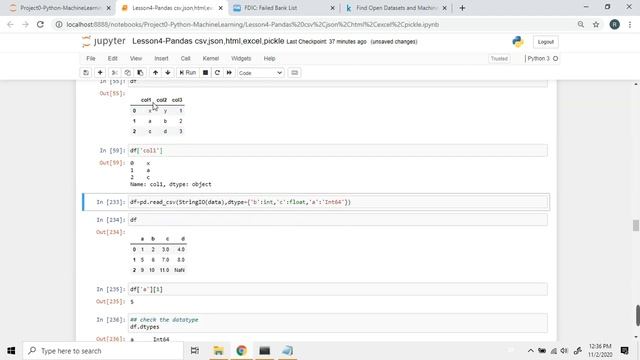Open the Kernel menu
This screenshot has width=640, height=360.
click(211, 58)
